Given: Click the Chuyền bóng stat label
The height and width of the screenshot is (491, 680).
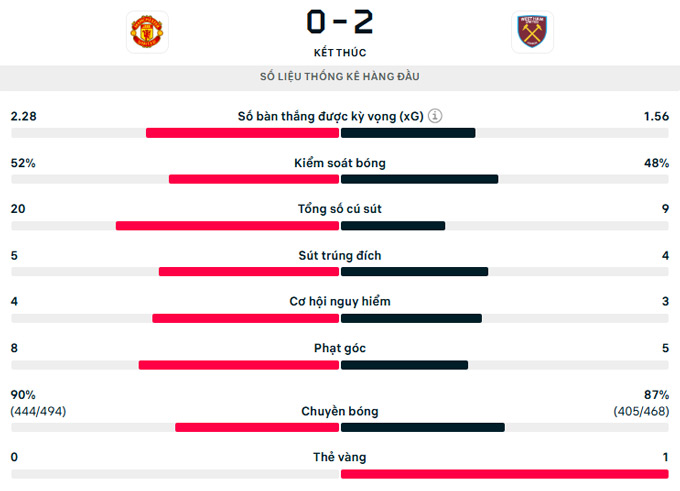Looking at the screenshot, I should [x=340, y=411].
